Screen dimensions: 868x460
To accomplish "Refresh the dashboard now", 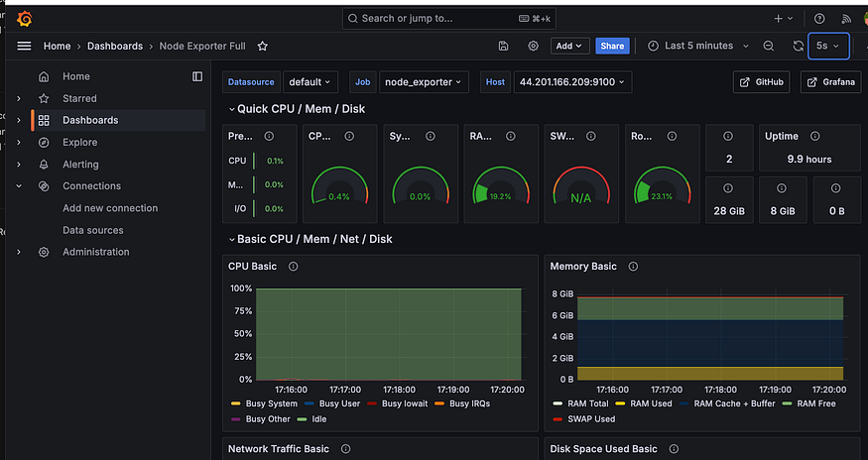I will click(x=798, y=46).
